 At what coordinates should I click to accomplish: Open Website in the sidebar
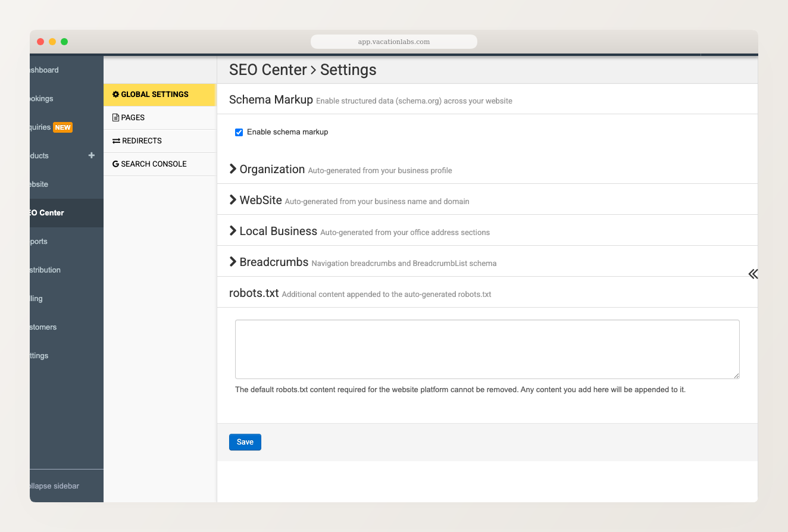67,184
